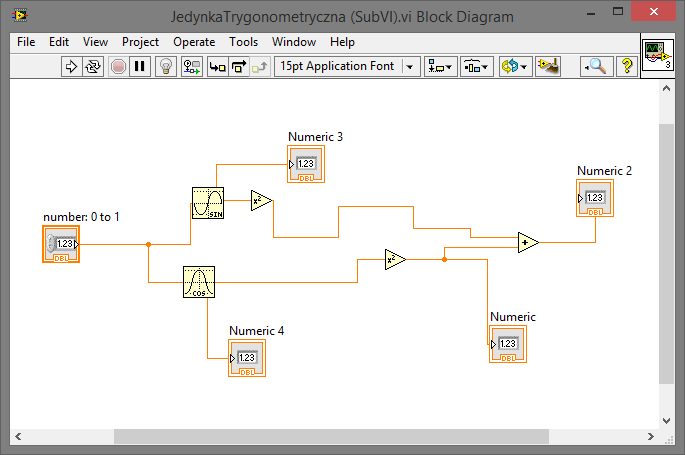Show Context Help question mark
This screenshot has height=455, width=685.
point(627,66)
